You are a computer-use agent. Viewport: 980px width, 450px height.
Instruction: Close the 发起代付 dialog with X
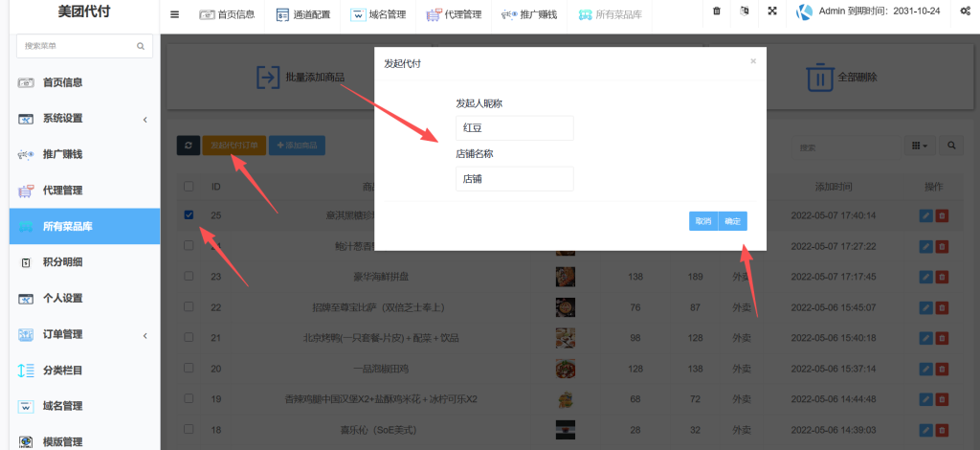pyautogui.click(x=753, y=61)
